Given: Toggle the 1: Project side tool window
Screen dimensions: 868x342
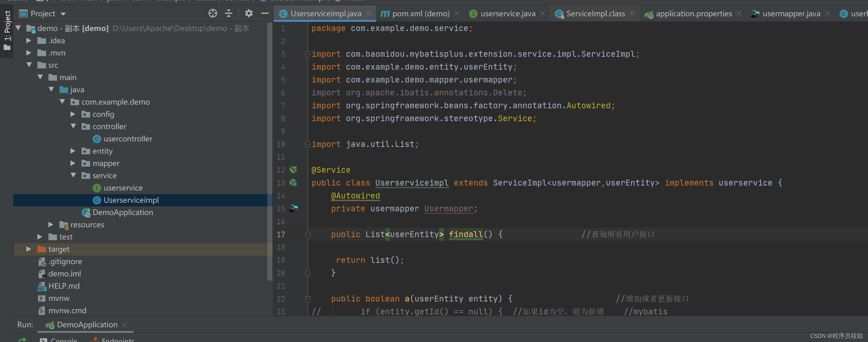Looking at the screenshot, I should click(7, 30).
